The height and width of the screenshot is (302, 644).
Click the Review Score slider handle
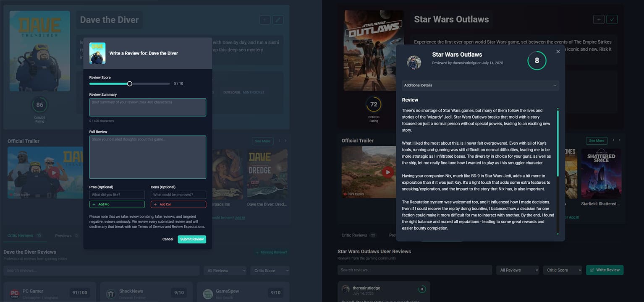click(x=130, y=84)
